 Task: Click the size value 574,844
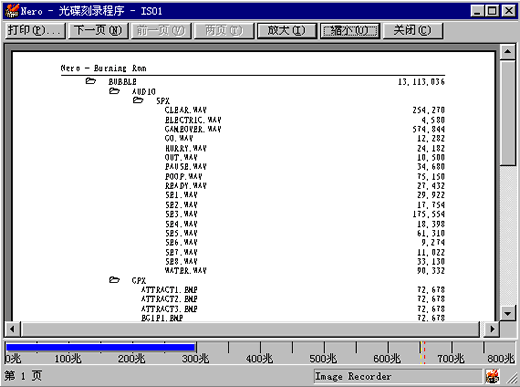click(429, 129)
